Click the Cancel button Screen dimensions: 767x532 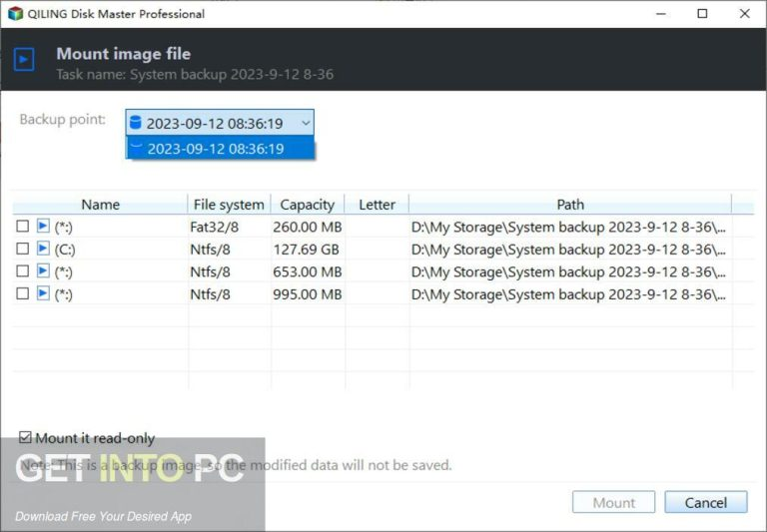coord(706,502)
